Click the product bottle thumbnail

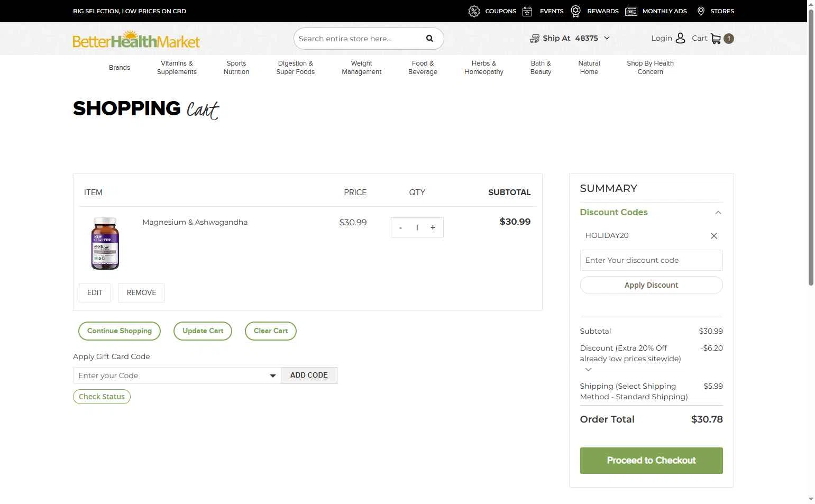pos(105,244)
